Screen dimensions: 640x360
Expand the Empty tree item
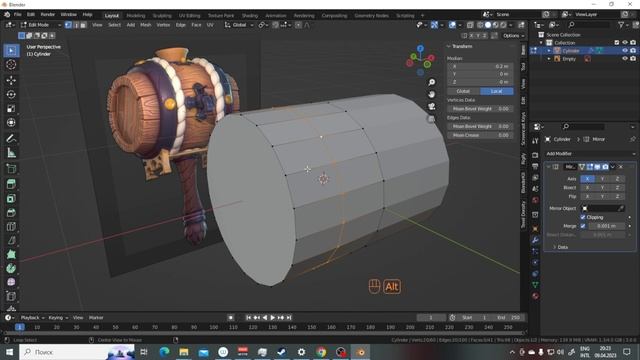(549, 59)
